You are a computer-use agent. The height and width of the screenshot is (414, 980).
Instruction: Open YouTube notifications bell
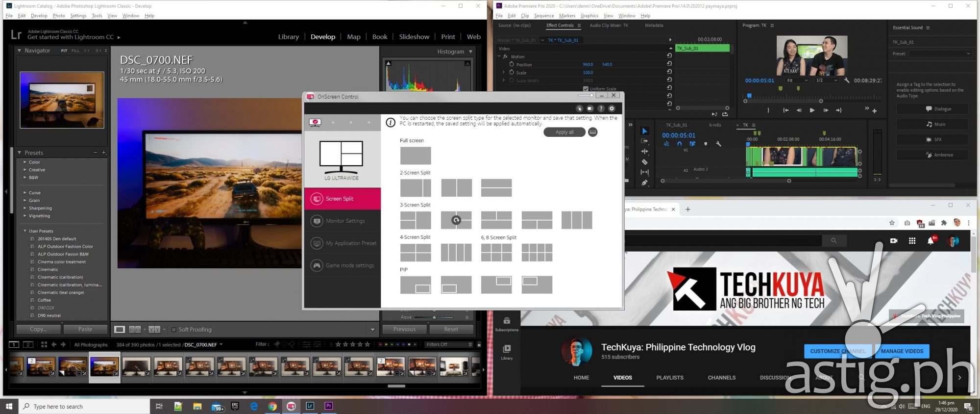(x=931, y=241)
